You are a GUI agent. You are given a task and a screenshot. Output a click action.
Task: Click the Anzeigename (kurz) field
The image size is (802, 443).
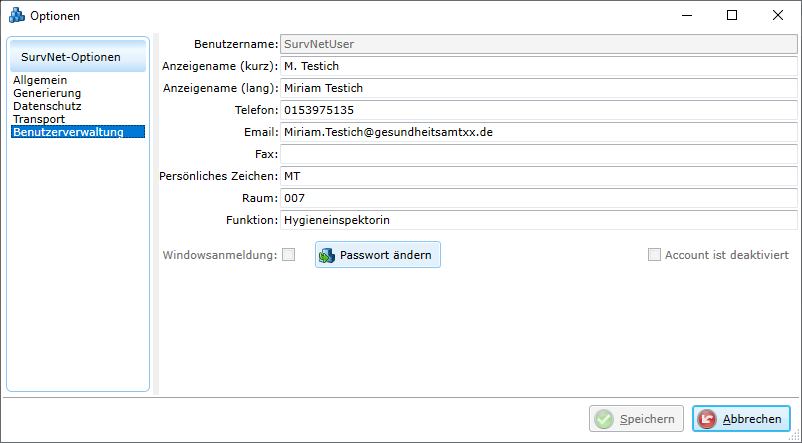[x=538, y=66]
